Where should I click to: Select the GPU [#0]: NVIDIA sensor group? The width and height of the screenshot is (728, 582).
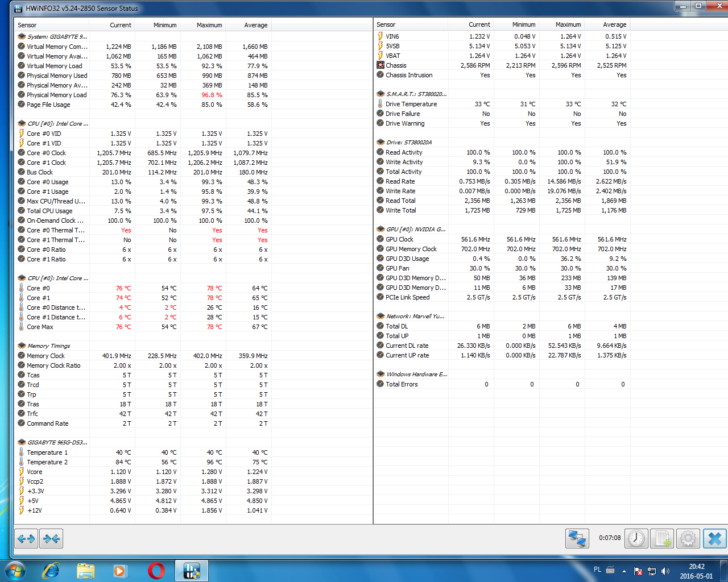click(502, 230)
